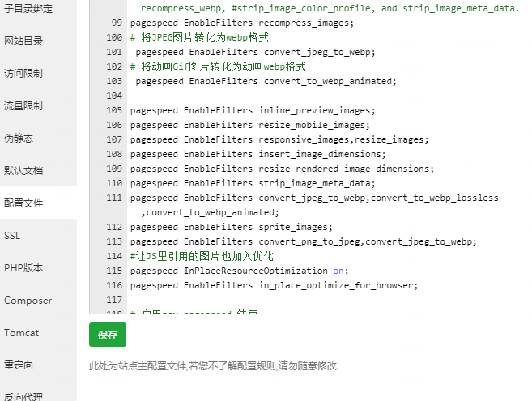This screenshot has width=532, height=401.
Task: Click comment 将动画Gif图片转化为动画webp格式 on line 102
Action: (x=218, y=66)
